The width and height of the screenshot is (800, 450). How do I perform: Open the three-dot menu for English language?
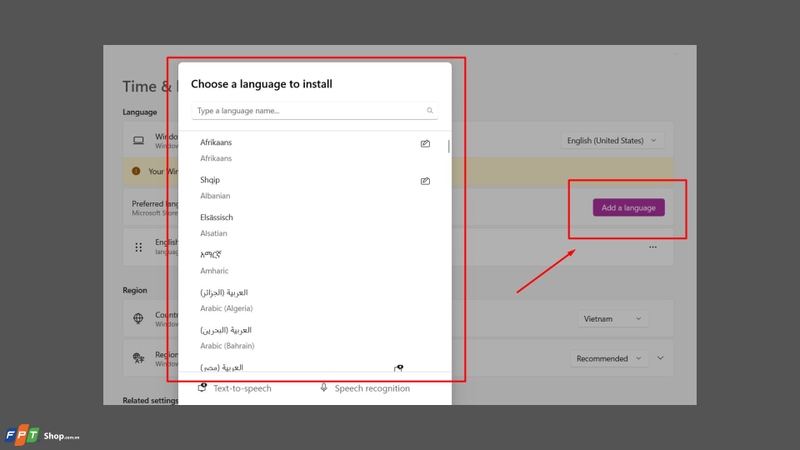click(653, 247)
